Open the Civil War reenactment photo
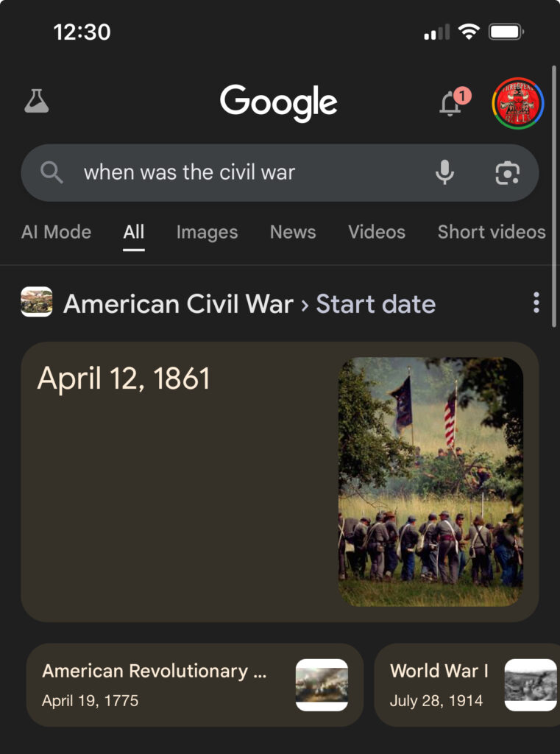This screenshot has width=560, height=754. [x=430, y=482]
